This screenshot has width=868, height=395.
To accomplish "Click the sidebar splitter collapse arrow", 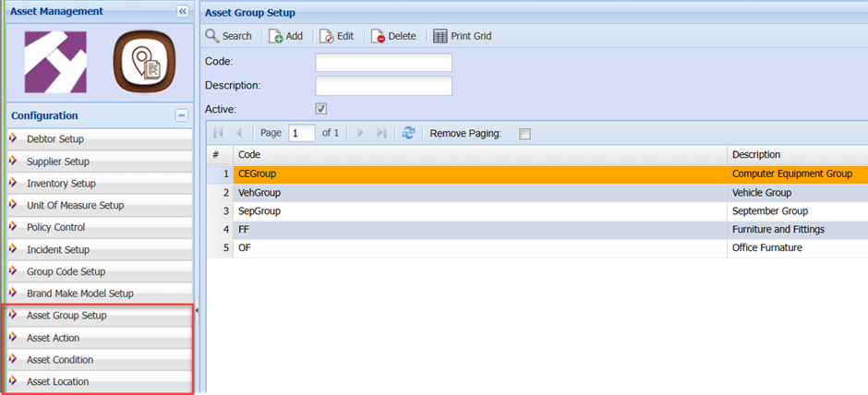I will [197, 312].
